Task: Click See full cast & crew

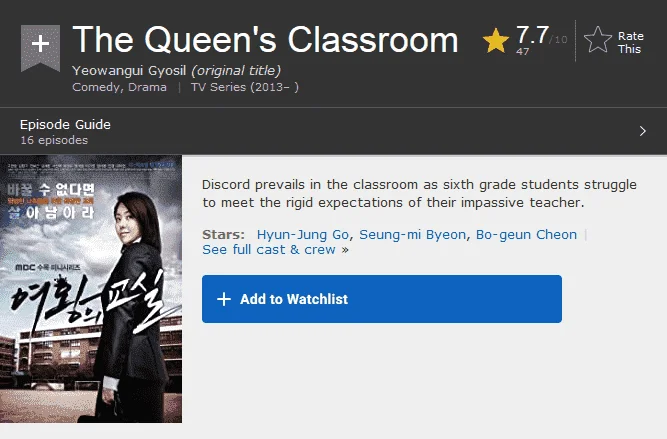Action: coord(269,250)
